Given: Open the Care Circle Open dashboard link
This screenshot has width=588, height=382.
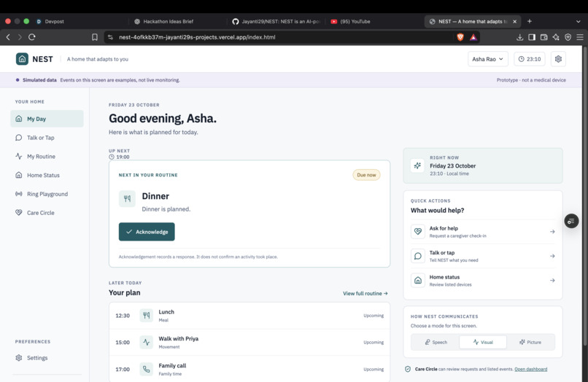Looking at the screenshot, I should coord(530,370).
